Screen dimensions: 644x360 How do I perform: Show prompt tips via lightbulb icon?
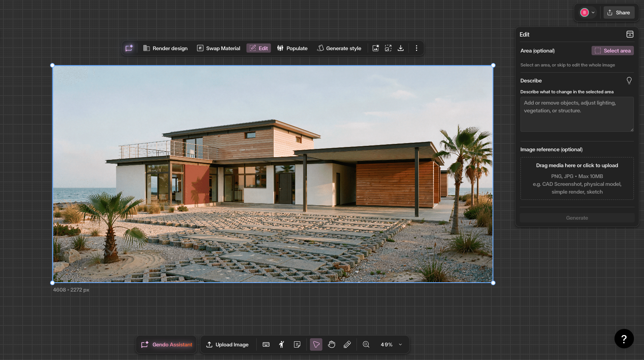(629, 80)
